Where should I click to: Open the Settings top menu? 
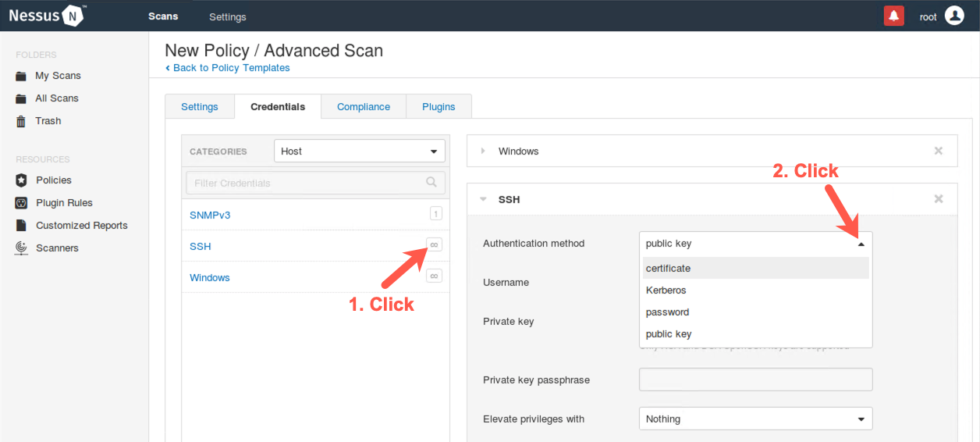228,16
